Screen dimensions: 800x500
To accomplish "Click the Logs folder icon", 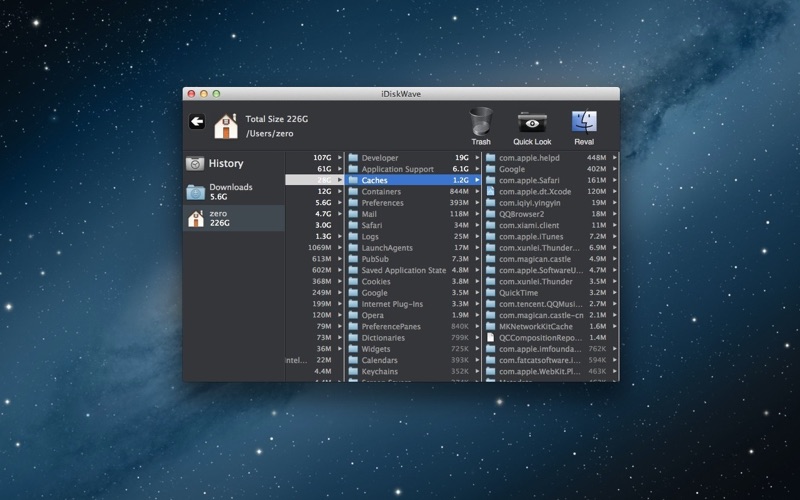I will (353, 236).
